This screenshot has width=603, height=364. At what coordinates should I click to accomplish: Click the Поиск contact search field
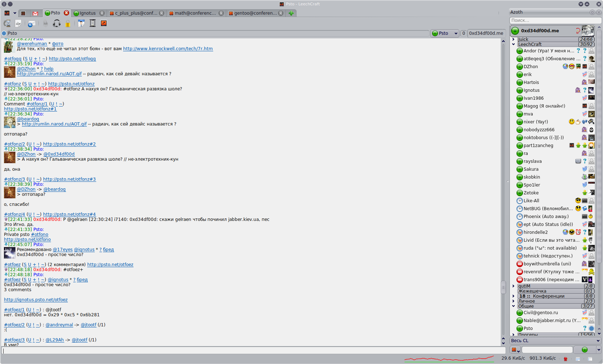555,20
